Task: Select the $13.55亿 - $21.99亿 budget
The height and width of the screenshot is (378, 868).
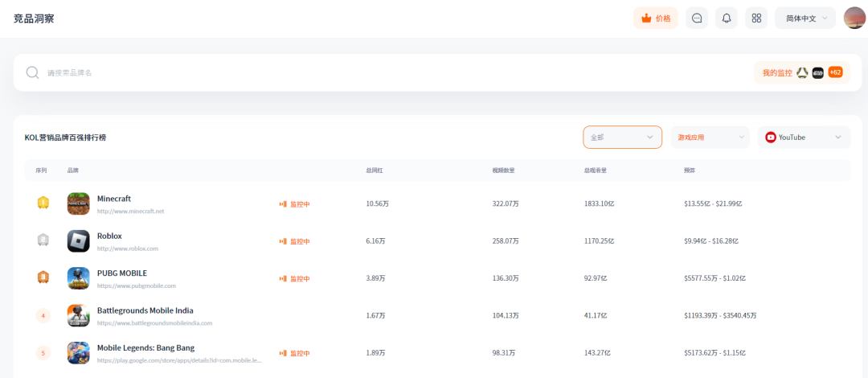Action: point(713,204)
